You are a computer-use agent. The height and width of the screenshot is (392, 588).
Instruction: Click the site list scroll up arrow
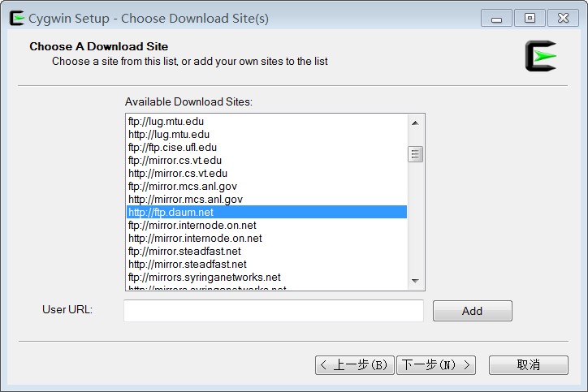point(415,123)
